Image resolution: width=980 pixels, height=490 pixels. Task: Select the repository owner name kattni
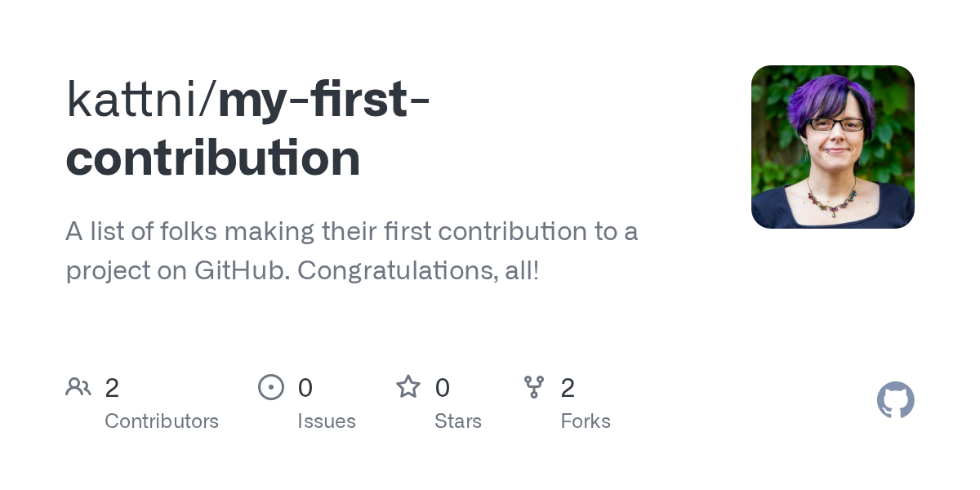tap(137, 100)
